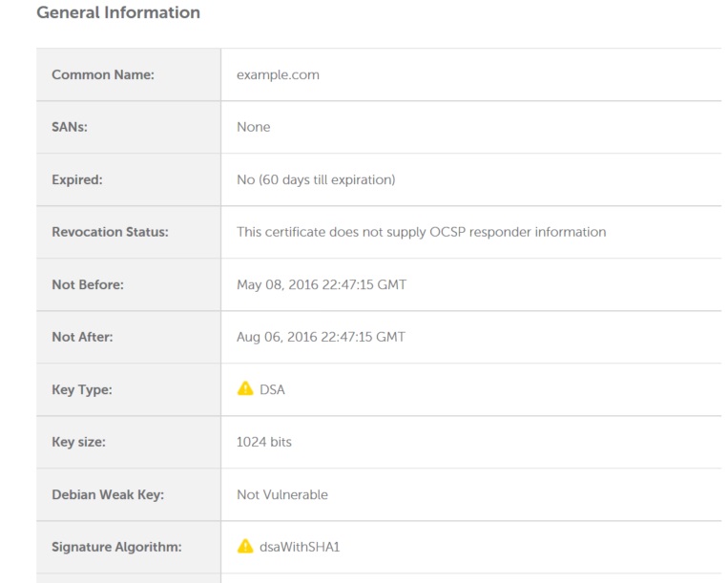Select the OCSP responder information message
728x583 pixels.
click(x=422, y=232)
